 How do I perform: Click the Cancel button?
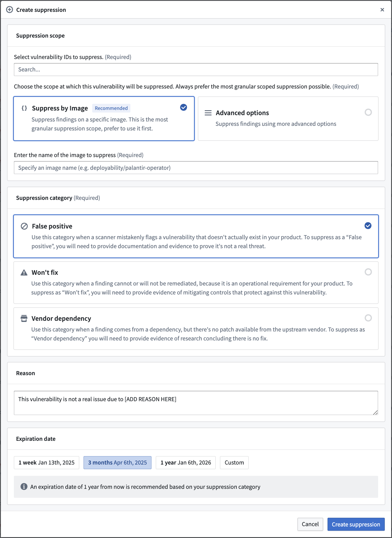point(310,524)
